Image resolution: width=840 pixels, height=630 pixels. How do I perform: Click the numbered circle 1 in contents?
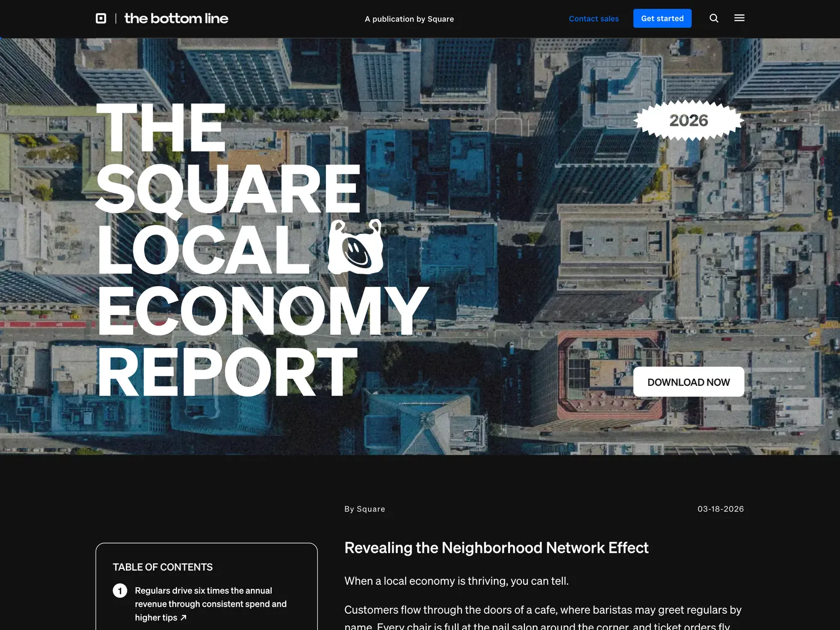(x=120, y=591)
